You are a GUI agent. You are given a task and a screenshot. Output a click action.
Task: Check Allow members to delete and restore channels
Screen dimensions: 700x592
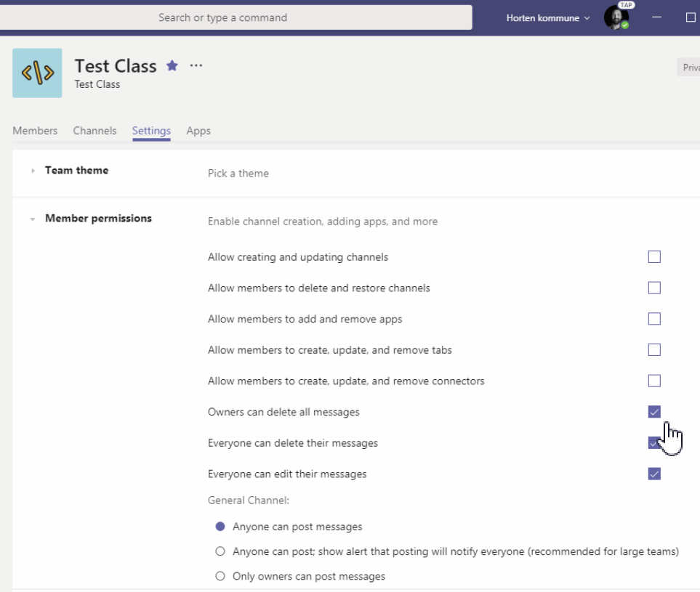[654, 288]
